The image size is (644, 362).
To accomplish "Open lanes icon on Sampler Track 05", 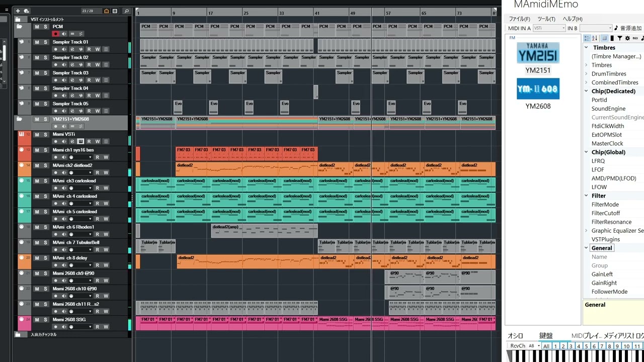I will tap(106, 111).
